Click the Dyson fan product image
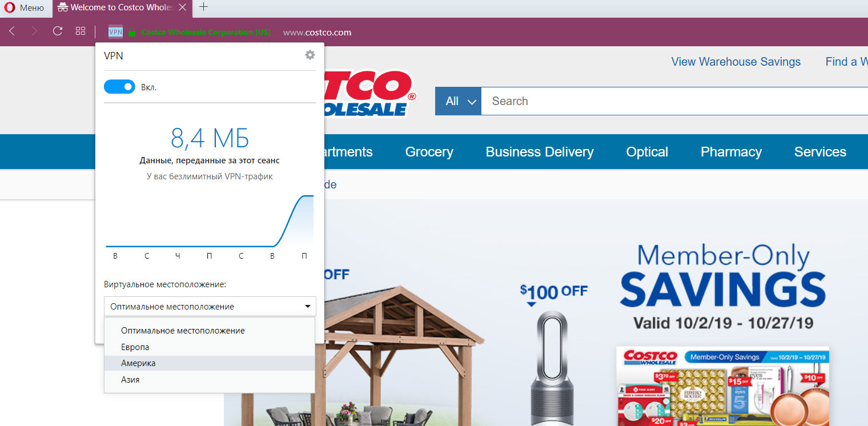The image size is (868, 426). pyautogui.click(x=553, y=368)
